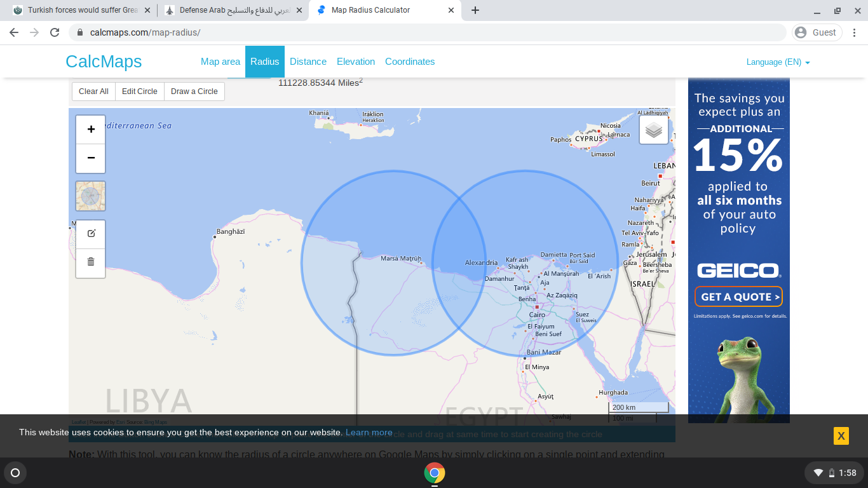The image size is (868, 488).
Task: Zoom in the map with plus button
Action: click(x=91, y=129)
